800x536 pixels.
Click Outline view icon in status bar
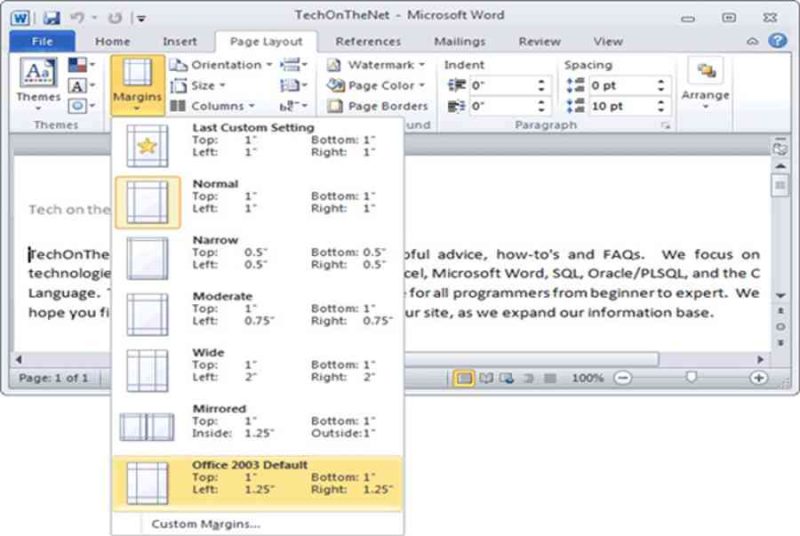coord(529,378)
